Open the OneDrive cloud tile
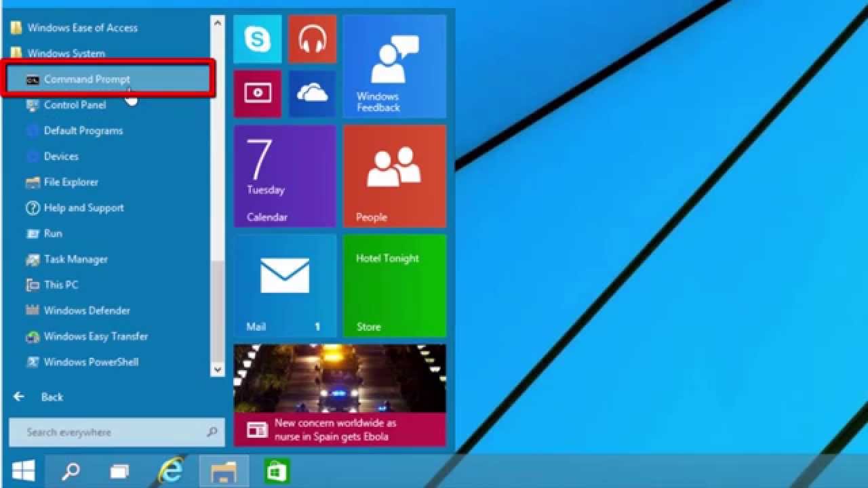The image size is (868, 488). [312, 94]
